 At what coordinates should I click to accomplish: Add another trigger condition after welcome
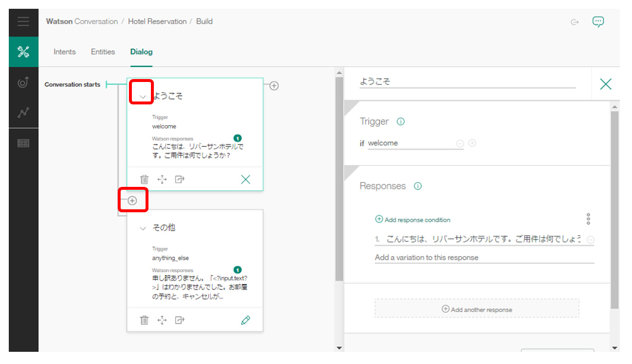(472, 143)
